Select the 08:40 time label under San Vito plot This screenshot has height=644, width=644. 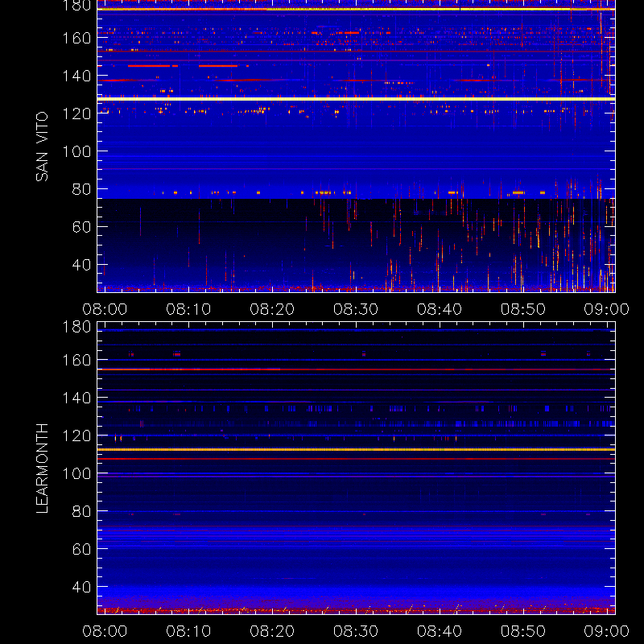(440, 309)
